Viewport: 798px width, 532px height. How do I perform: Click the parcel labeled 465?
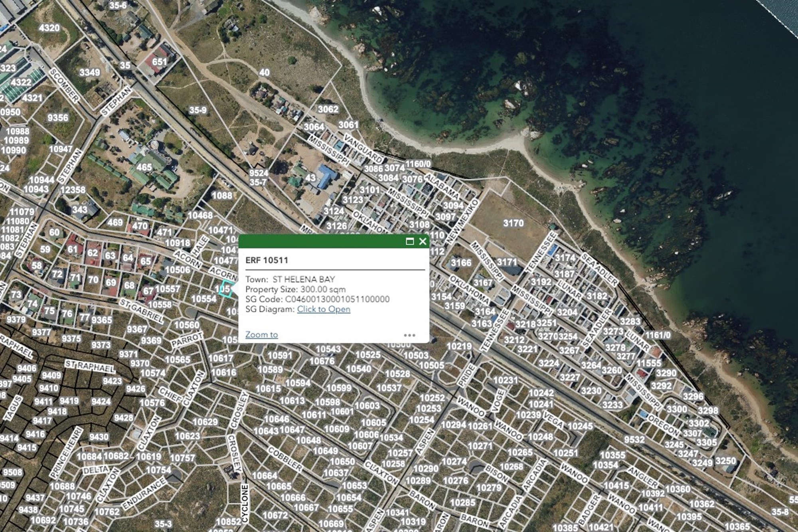[144, 167]
